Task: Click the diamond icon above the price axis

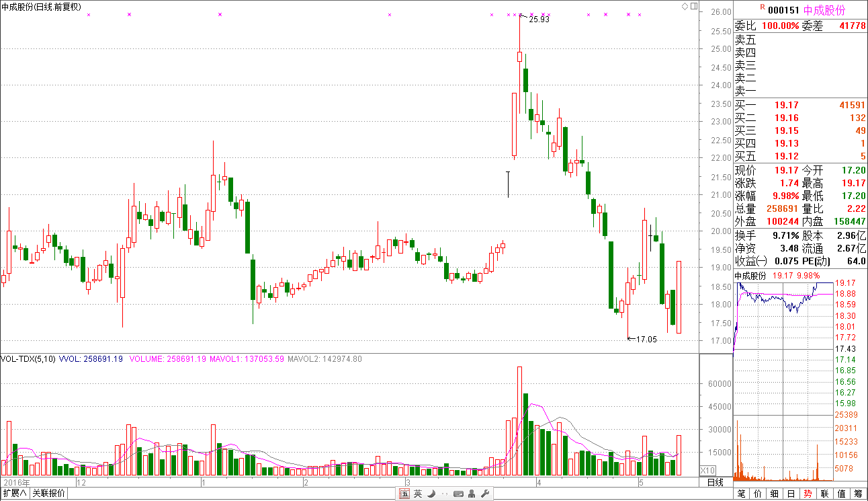Action: point(685,6)
